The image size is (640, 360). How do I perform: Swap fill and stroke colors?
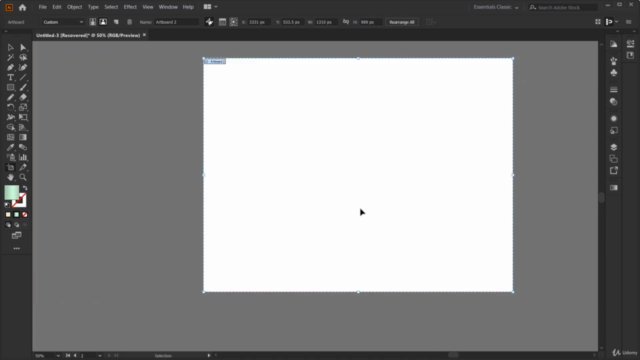(x=25, y=188)
